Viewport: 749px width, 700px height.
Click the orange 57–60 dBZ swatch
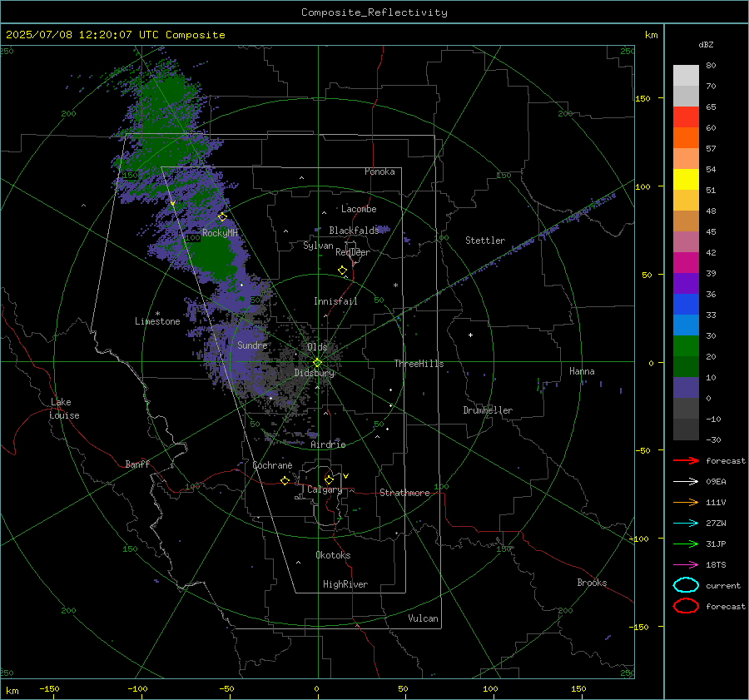686,138
